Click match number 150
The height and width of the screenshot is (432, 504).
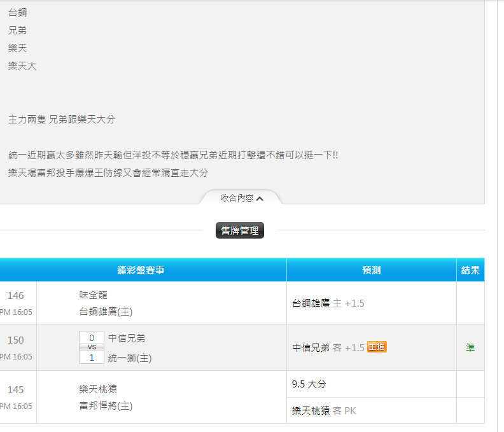point(16,340)
